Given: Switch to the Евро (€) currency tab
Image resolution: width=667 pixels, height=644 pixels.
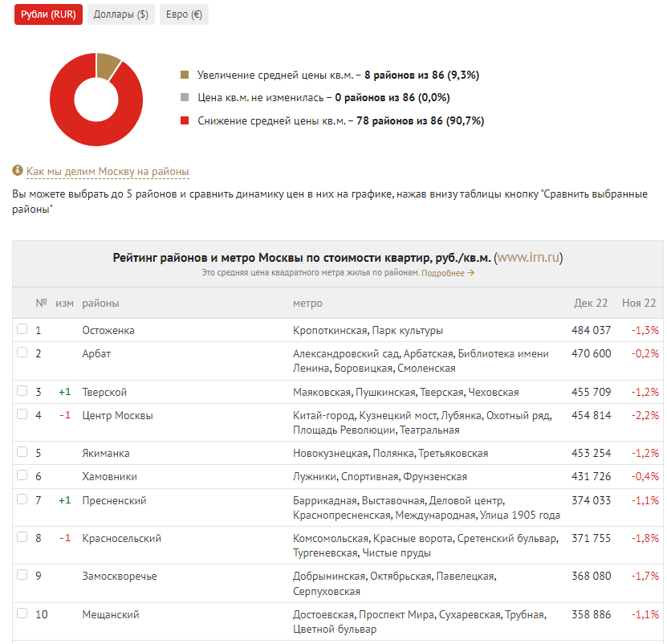Looking at the screenshot, I should click(183, 14).
